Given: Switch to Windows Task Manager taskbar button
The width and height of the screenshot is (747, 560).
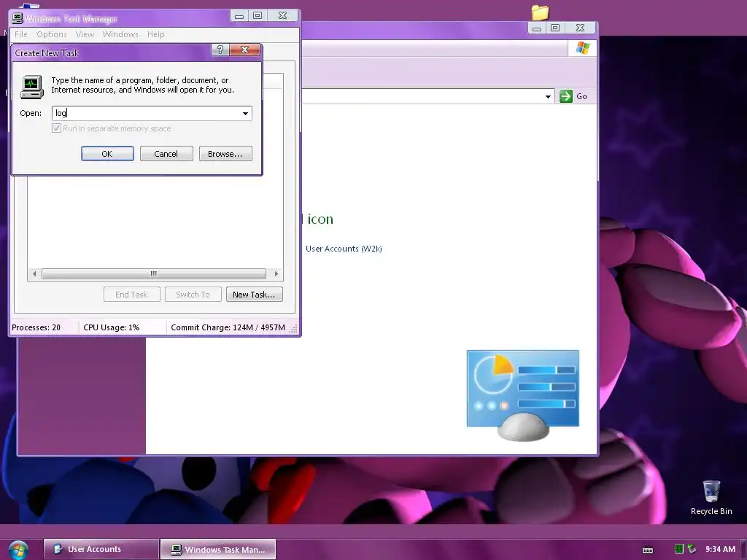Looking at the screenshot, I should pyautogui.click(x=217, y=549).
